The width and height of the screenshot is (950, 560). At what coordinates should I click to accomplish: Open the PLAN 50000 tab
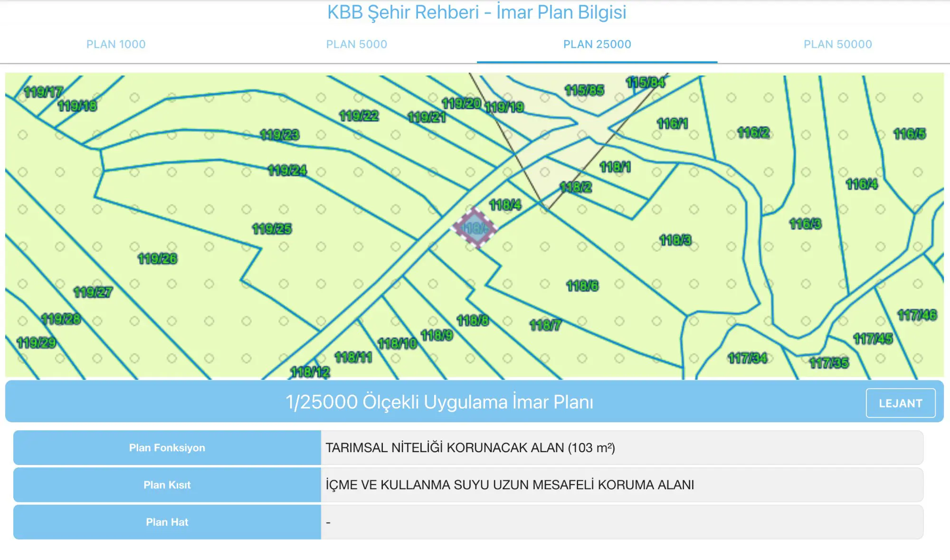pyautogui.click(x=838, y=44)
